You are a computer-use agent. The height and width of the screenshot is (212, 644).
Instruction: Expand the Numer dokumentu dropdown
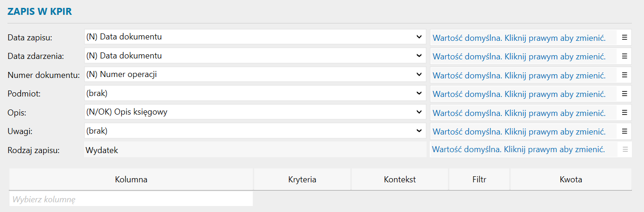click(255, 74)
